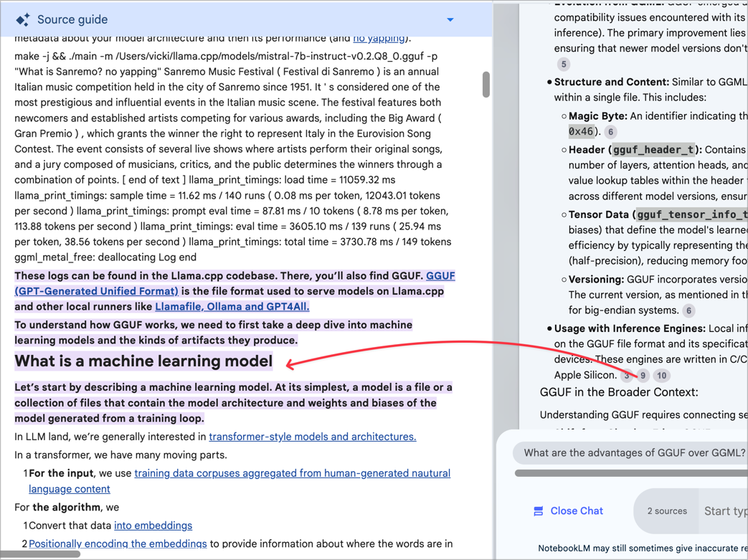Open transformer-style models and architectures link
The image size is (748, 560).
[312, 437]
